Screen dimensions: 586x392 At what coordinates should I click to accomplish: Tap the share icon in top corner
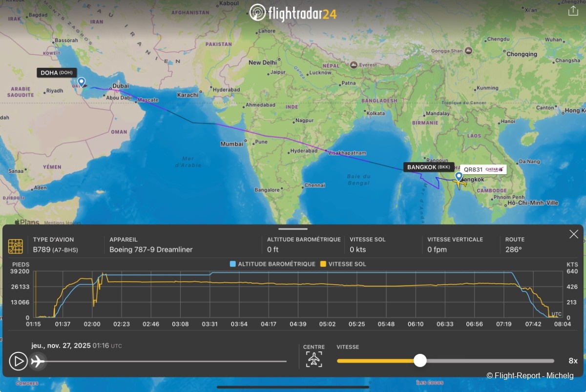(x=573, y=11)
